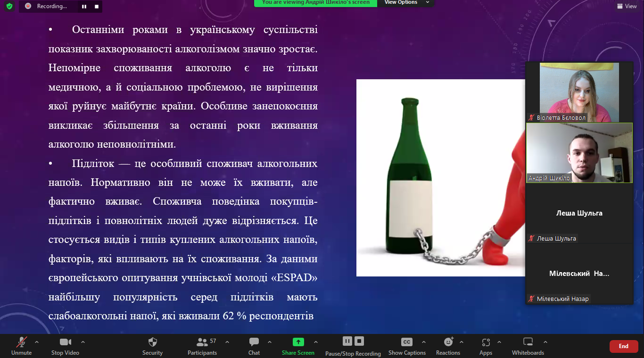Click the red Recording status dot

click(x=28, y=6)
